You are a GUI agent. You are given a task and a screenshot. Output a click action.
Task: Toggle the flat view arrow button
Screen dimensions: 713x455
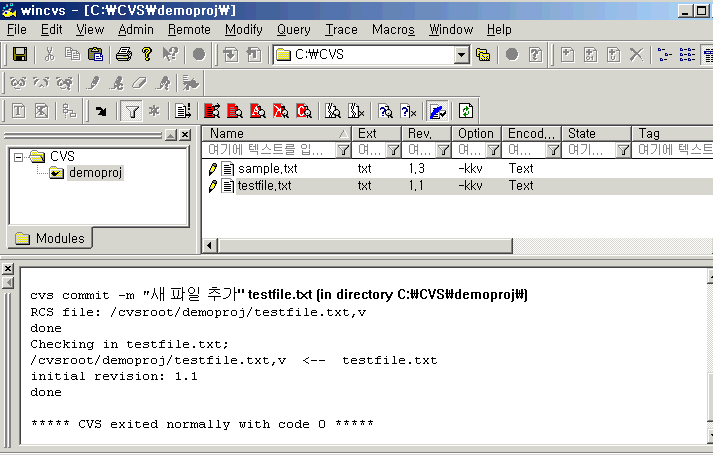pyautogui.click(x=101, y=110)
